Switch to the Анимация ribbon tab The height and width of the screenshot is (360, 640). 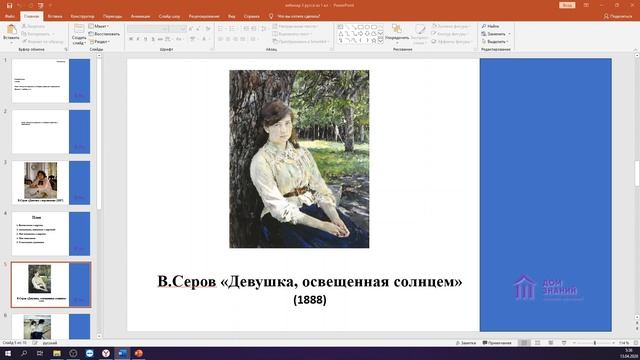pyautogui.click(x=140, y=16)
